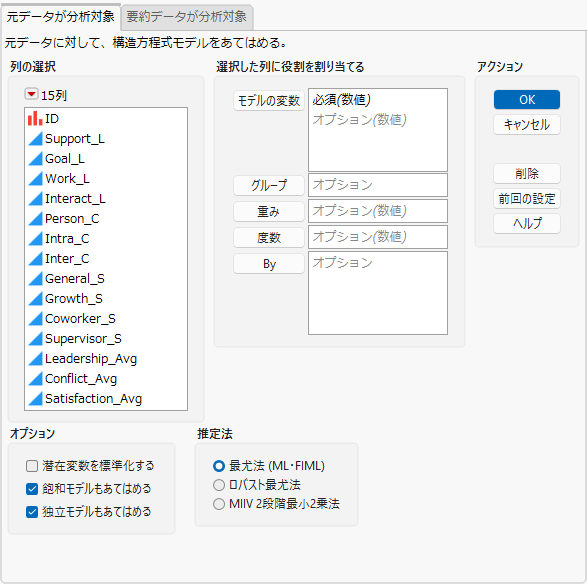
Task: Click the 度数 role field
Action: (x=378, y=237)
